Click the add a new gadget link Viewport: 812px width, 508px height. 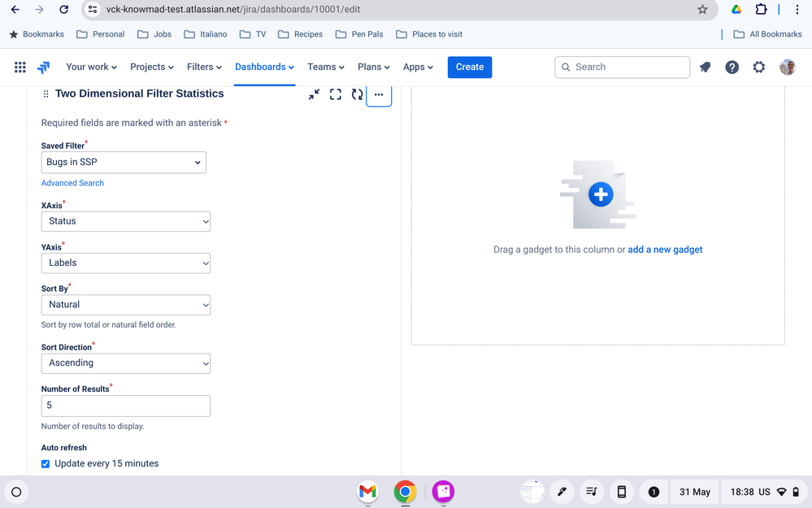[665, 250]
